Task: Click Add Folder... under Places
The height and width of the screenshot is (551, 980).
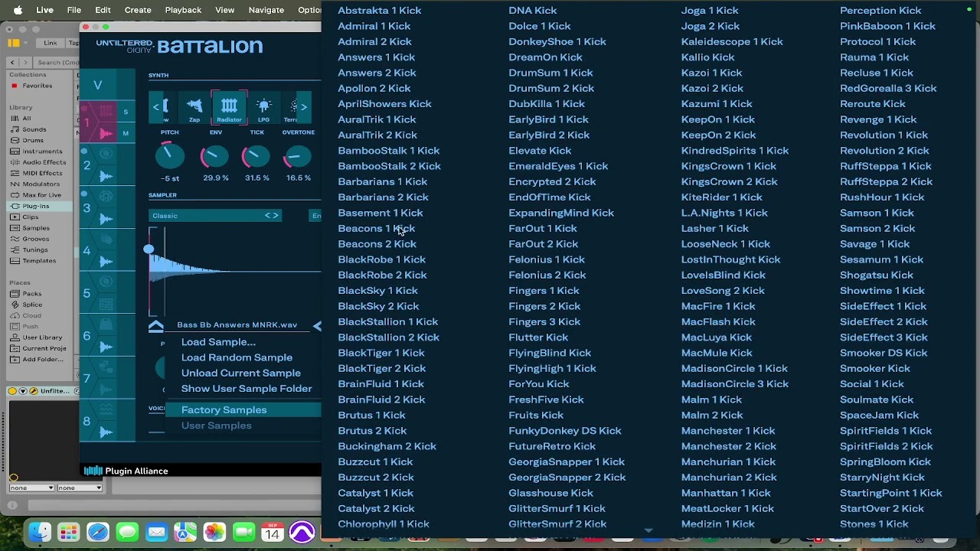Action: (43, 359)
